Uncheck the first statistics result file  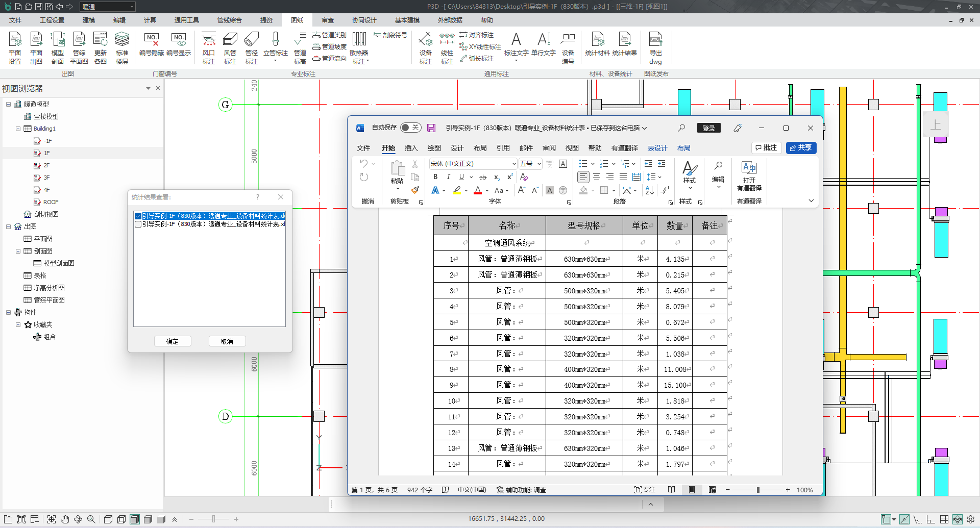138,216
